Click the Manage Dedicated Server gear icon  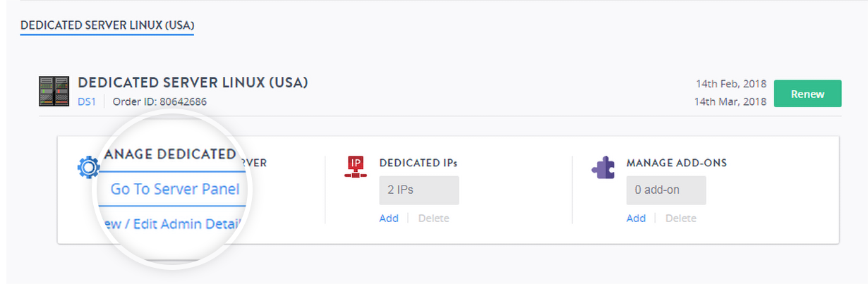[88, 167]
